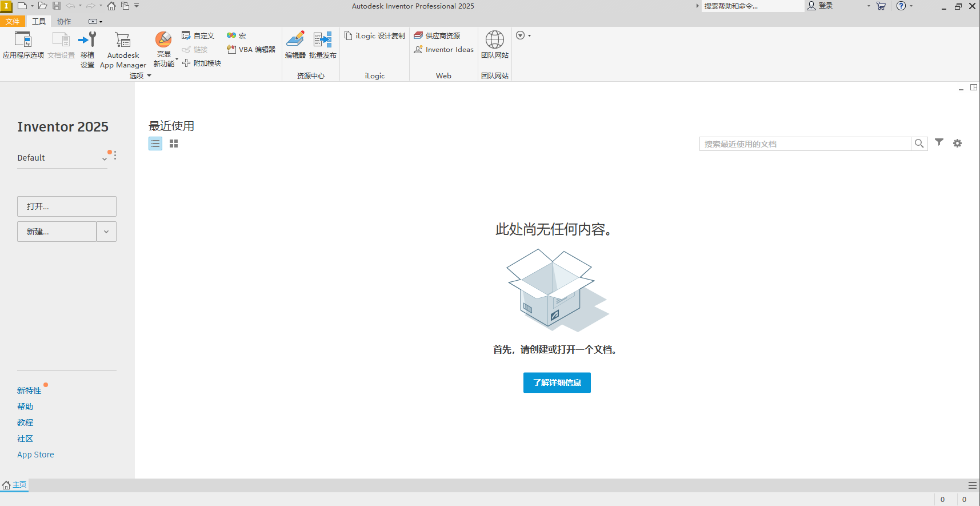Expand the Default project dropdown
Image resolution: width=980 pixels, height=506 pixels.
coord(105,158)
